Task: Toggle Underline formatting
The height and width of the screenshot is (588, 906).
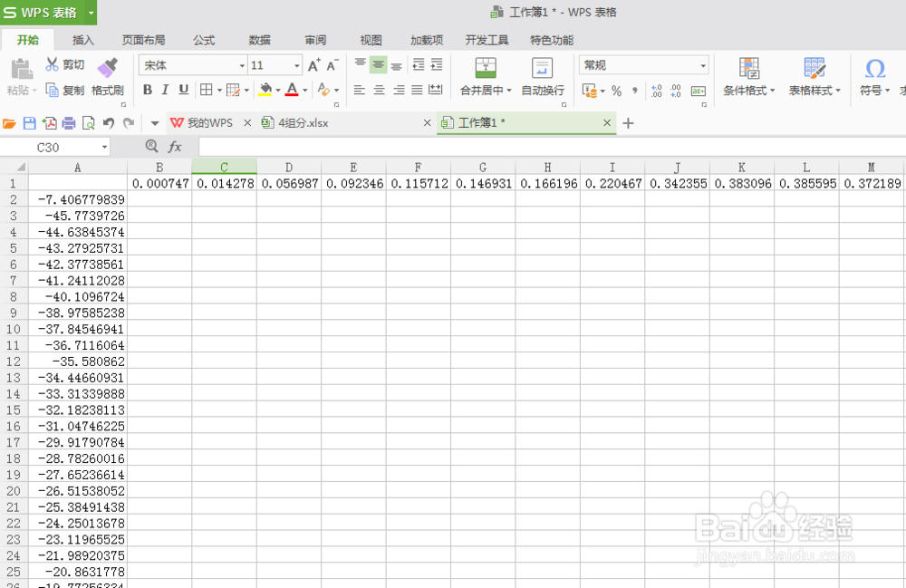Action: [184, 90]
